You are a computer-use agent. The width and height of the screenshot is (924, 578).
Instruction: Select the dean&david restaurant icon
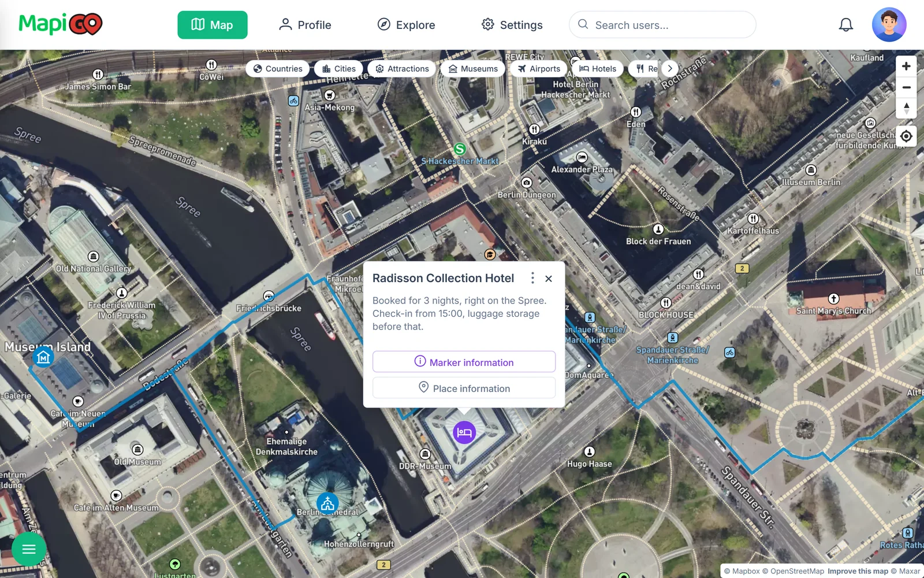pyautogui.click(x=698, y=274)
